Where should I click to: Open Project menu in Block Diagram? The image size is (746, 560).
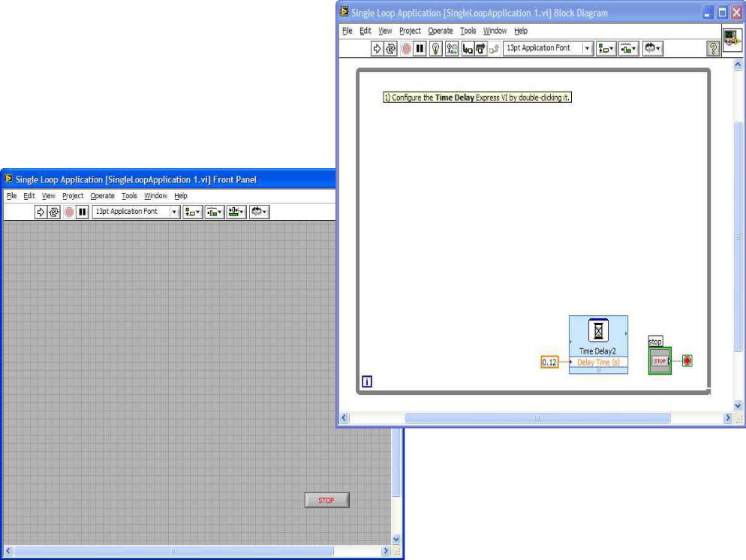(x=410, y=31)
